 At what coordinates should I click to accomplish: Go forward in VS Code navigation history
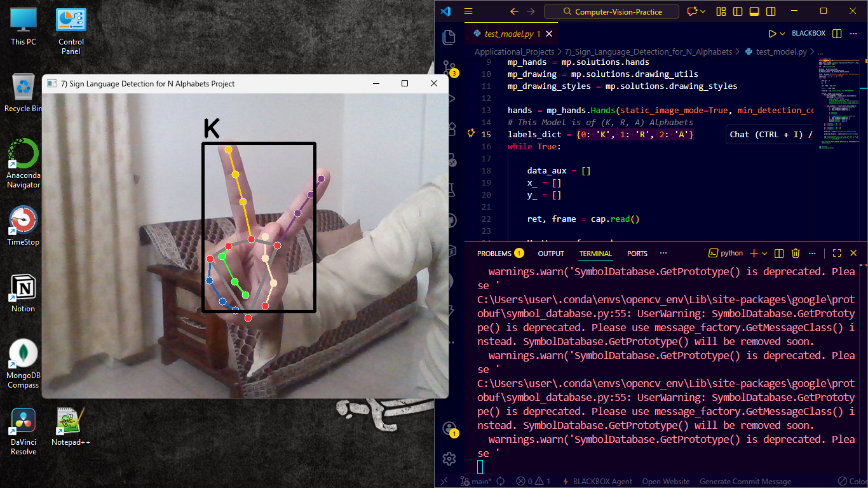tap(531, 11)
